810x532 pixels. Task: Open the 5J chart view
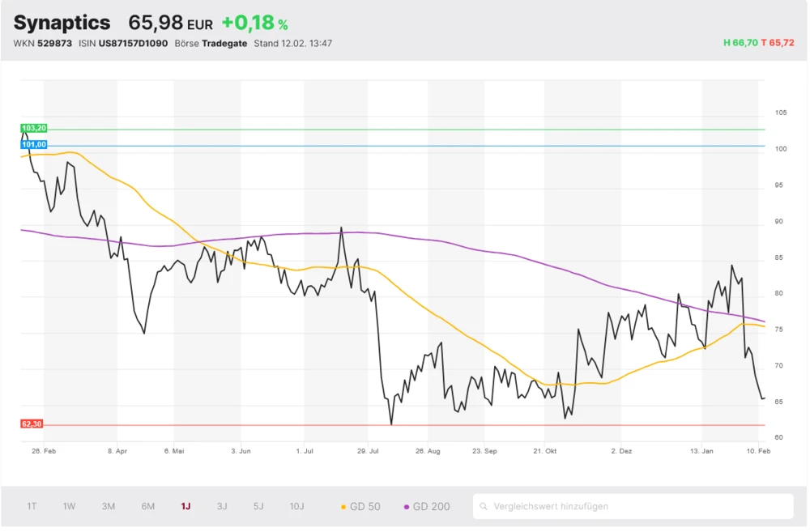tap(258, 506)
